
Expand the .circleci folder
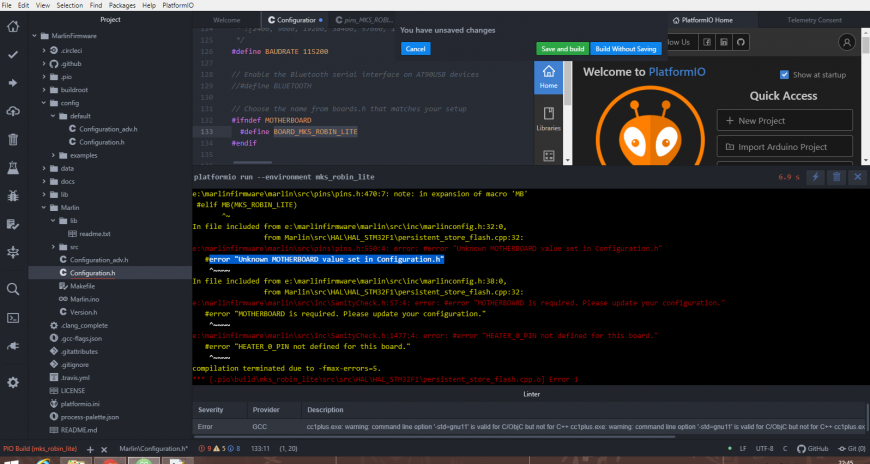(x=44, y=50)
